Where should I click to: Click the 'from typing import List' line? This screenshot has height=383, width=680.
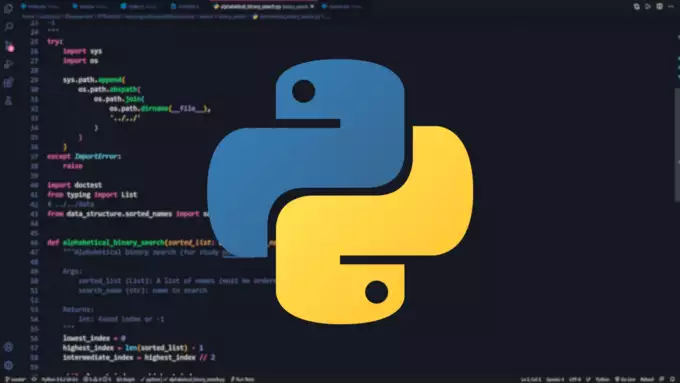click(92, 194)
